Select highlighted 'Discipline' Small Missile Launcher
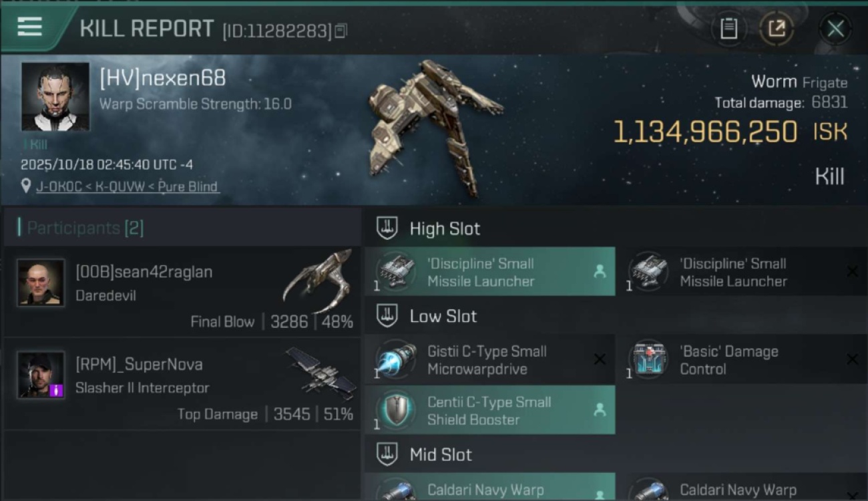The height and width of the screenshot is (501, 868). click(x=489, y=272)
